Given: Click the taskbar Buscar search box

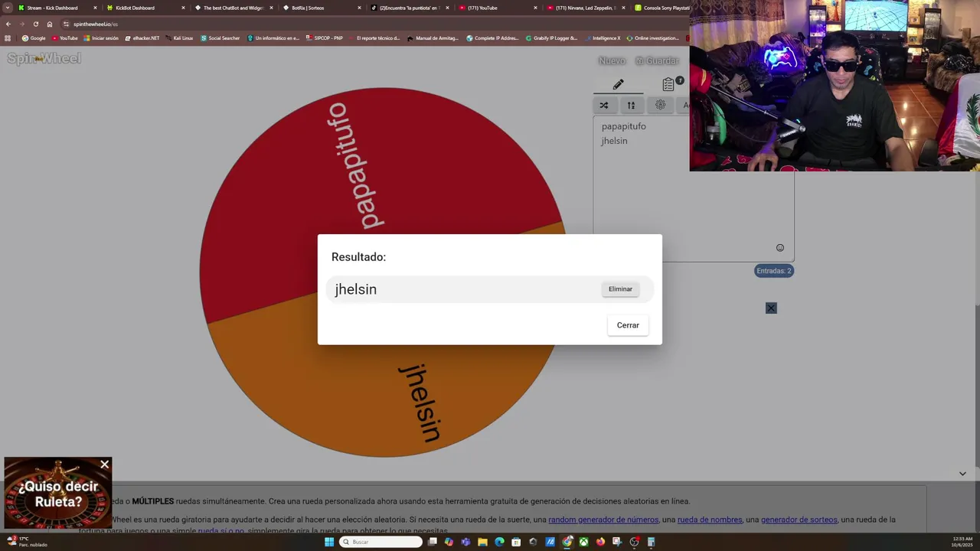Looking at the screenshot, I should point(381,542).
